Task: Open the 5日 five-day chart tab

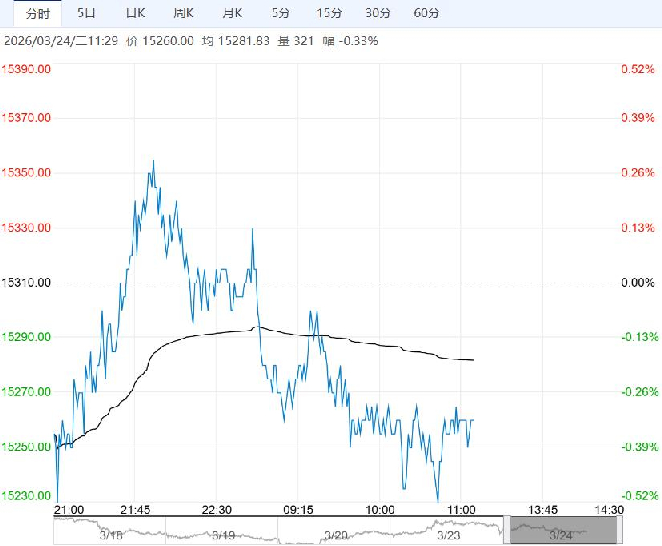Action: [x=87, y=13]
